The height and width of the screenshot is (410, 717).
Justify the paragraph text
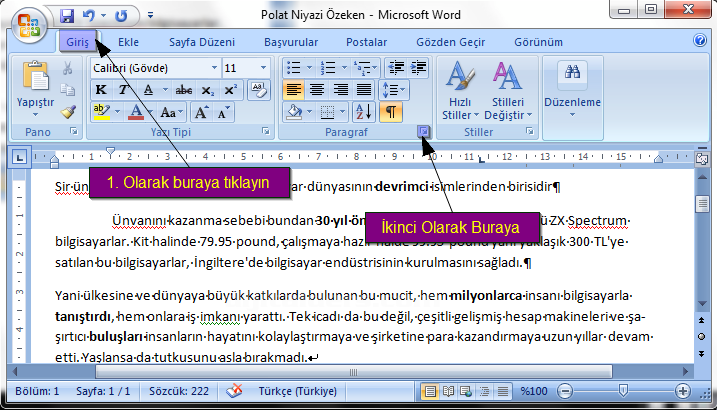pyautogui.click(x=364, y=90)
